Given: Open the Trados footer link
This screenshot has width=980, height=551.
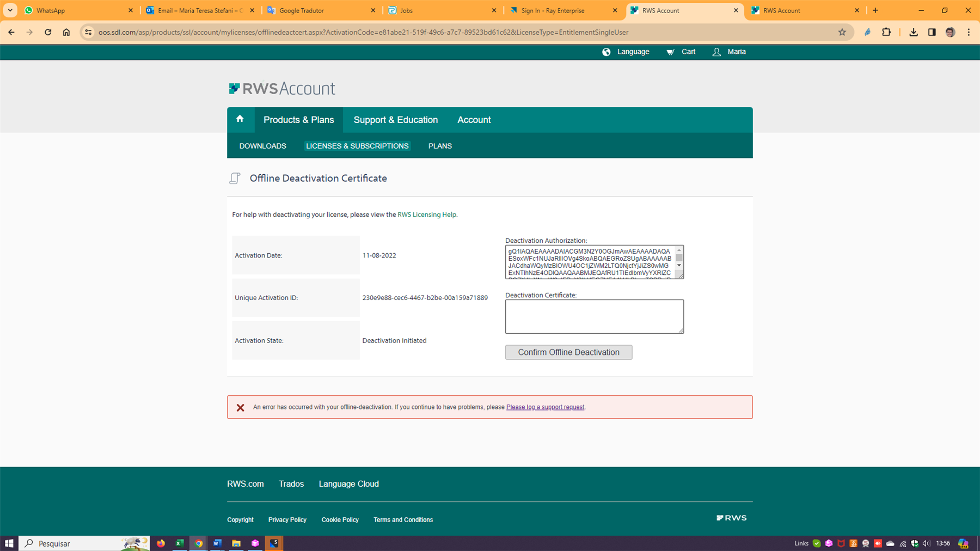Looking at the screenshot, I should 291,484.
